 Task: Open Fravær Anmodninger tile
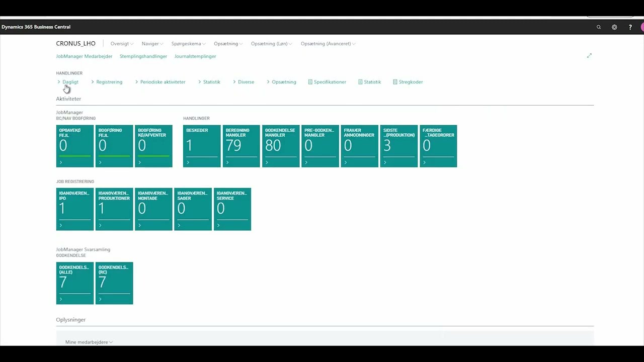[360, 146]
